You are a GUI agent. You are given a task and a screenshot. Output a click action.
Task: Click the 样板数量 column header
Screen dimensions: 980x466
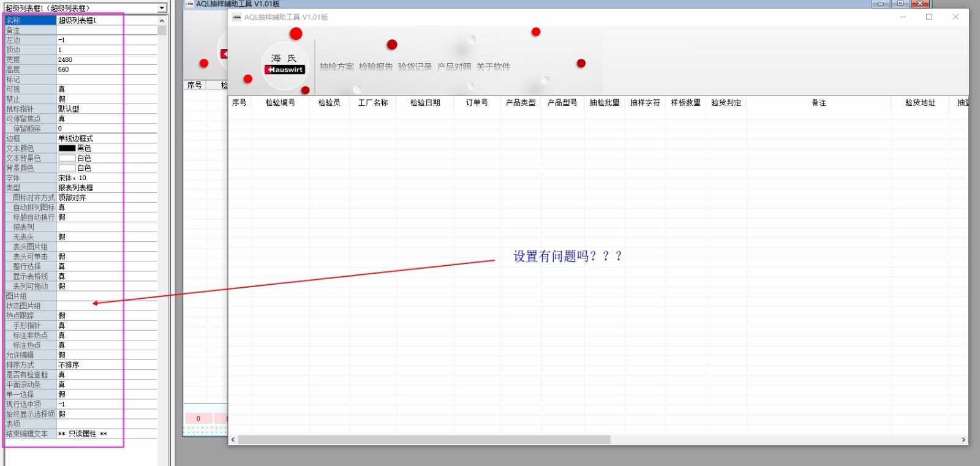click(x=685, y=103)
